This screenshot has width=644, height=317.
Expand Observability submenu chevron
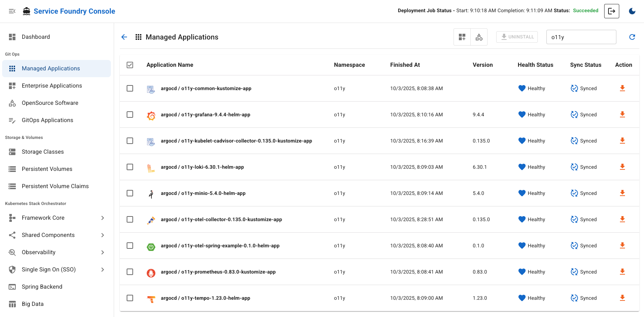point(103,252)
